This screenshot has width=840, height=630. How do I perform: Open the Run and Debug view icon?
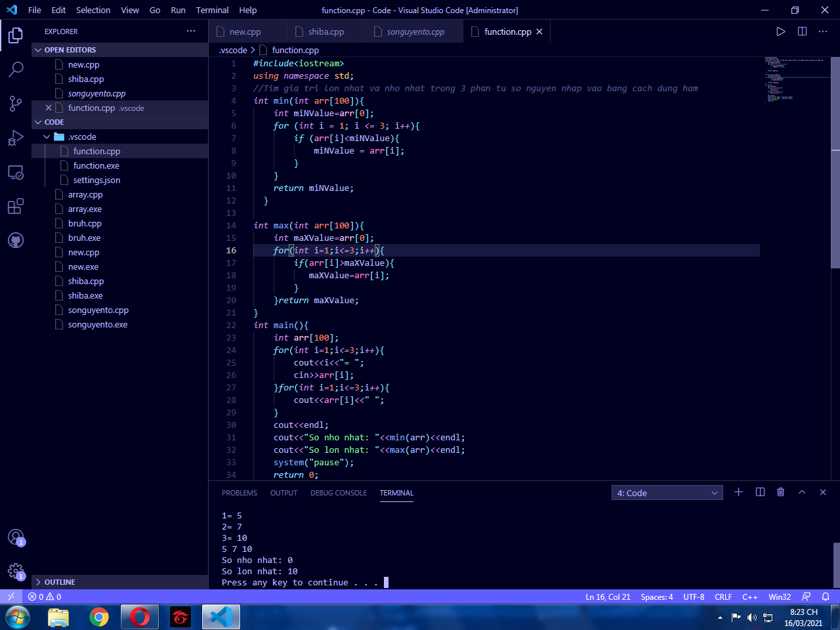[x=16, y=138]
